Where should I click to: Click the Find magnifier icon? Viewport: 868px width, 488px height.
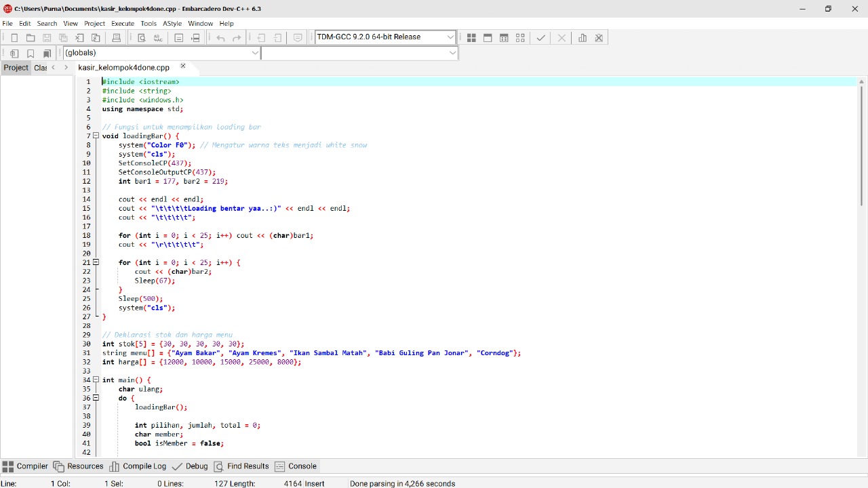coord(142,38)
